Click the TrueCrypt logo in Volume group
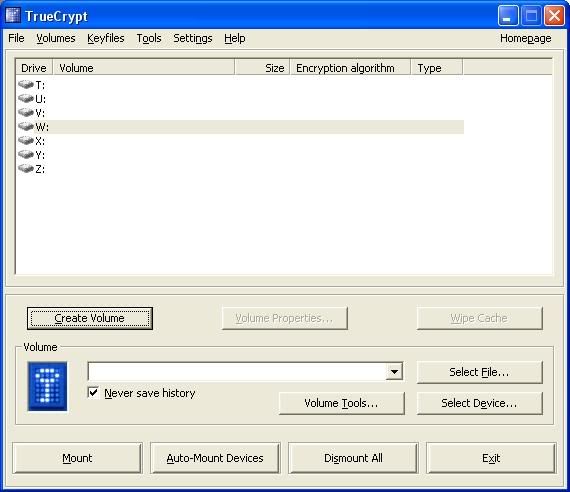The width and height of the screenshot is (570, 492). click(x=48, y=386)
